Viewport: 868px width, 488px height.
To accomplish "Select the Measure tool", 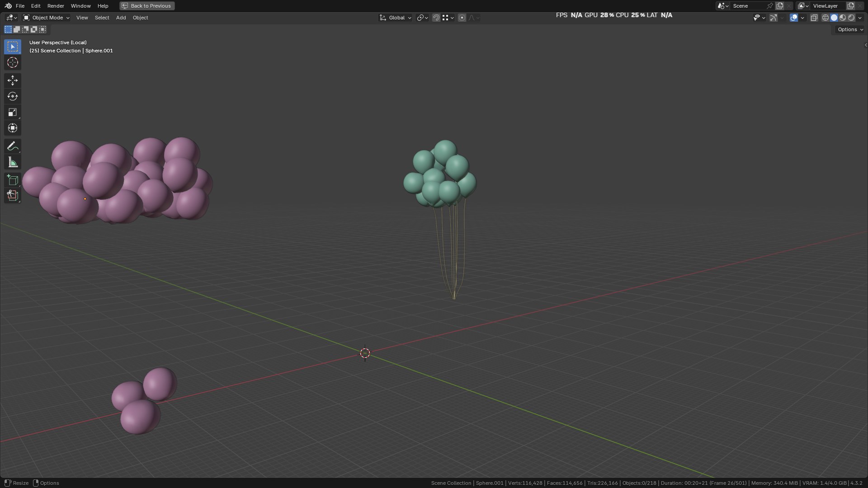I will [13, 162].
